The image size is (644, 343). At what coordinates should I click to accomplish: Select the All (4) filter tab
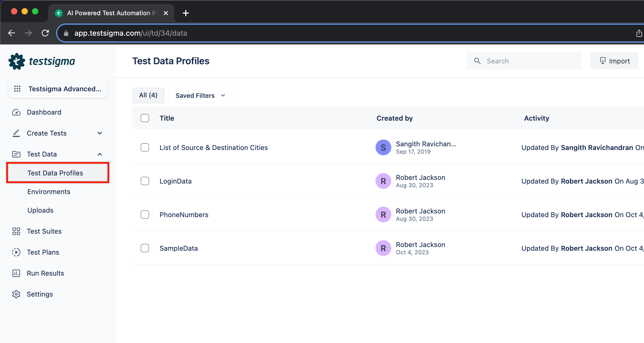(x=148, y=95)
